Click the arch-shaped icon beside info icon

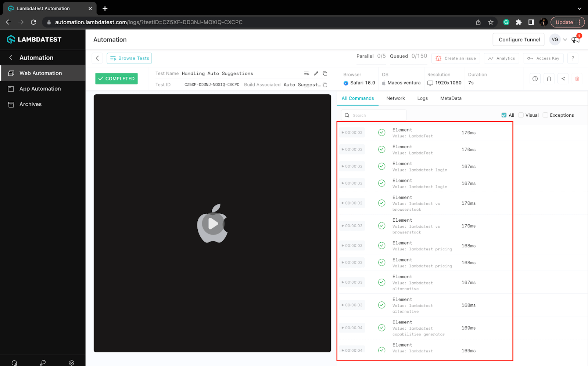point(549,79)
